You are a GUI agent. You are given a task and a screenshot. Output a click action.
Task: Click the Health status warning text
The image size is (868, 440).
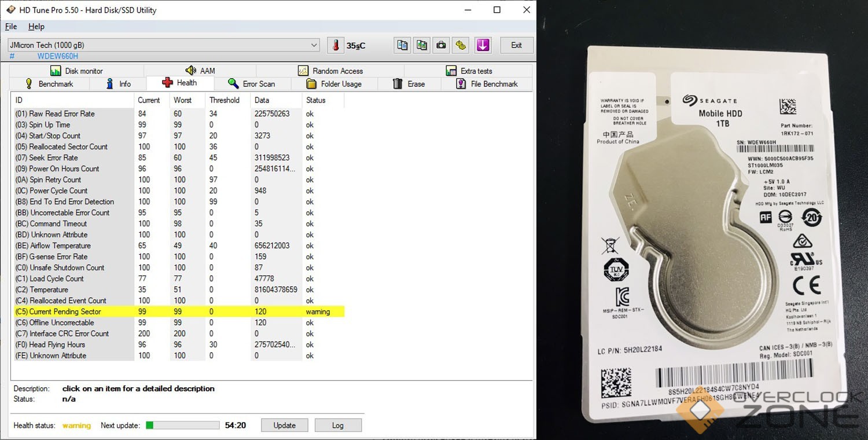[76, 426]
